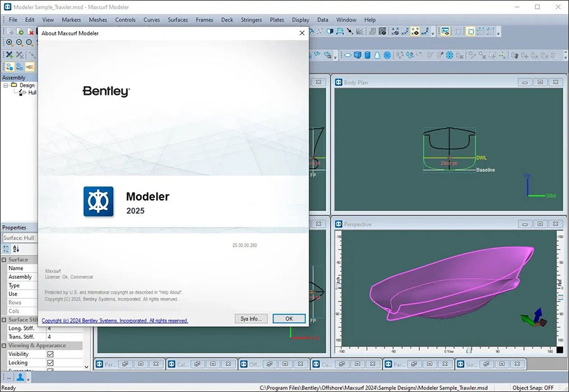Click the Sys Info... button
Screen dimensions: 569x392
[251, 319]
